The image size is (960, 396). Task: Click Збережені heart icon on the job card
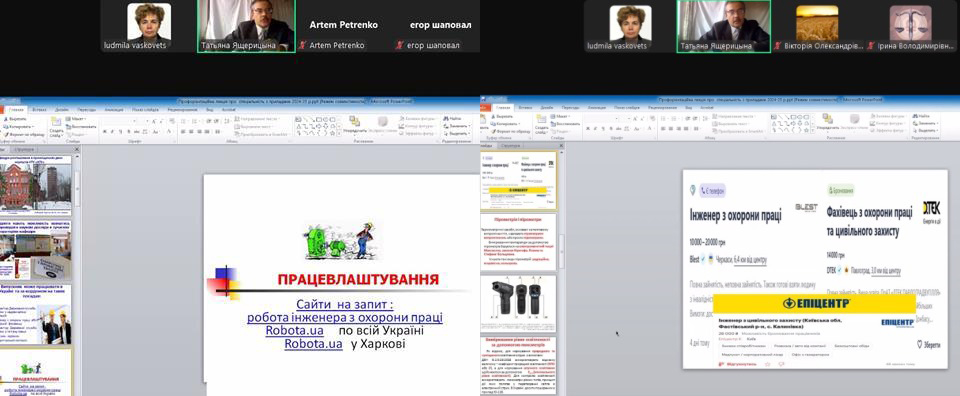(x=920, y=344)
